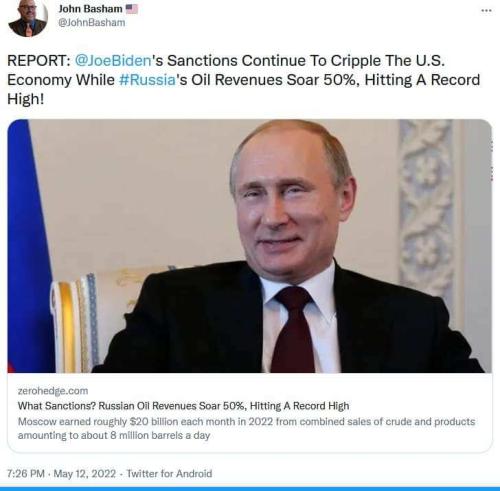
Task: Click the tweet text starting with REPORT
Action: pos(244,80)
